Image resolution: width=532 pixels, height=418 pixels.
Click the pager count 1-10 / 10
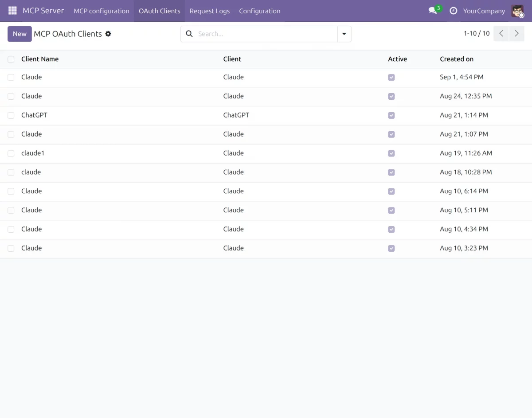click(477, 34)
